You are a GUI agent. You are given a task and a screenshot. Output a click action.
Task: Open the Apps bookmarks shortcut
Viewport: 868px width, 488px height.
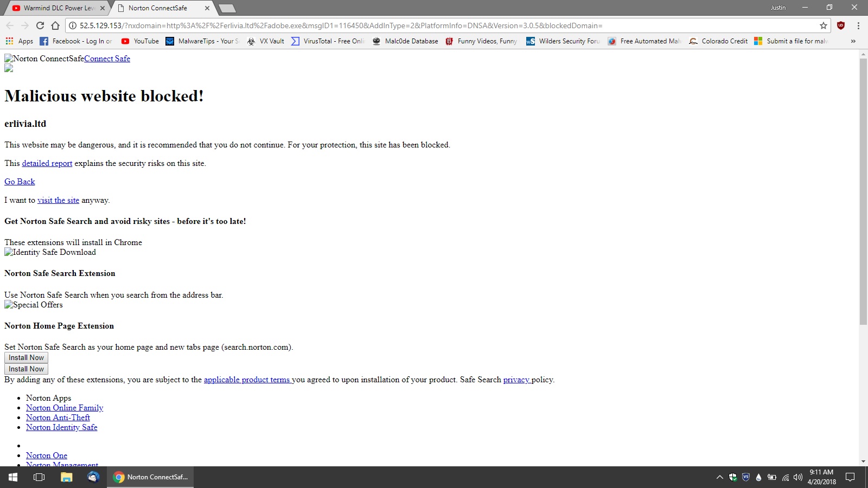(x=20, y=41)
